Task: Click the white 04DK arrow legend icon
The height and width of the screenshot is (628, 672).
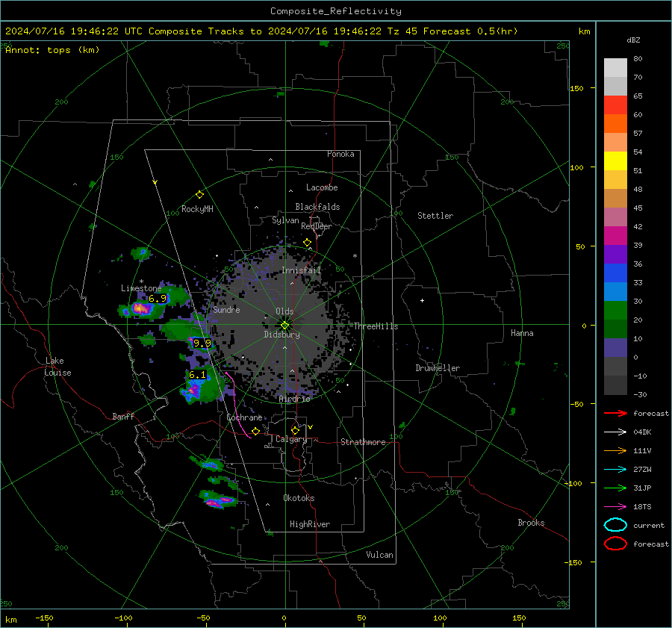Action: click(x=615, y=432)
